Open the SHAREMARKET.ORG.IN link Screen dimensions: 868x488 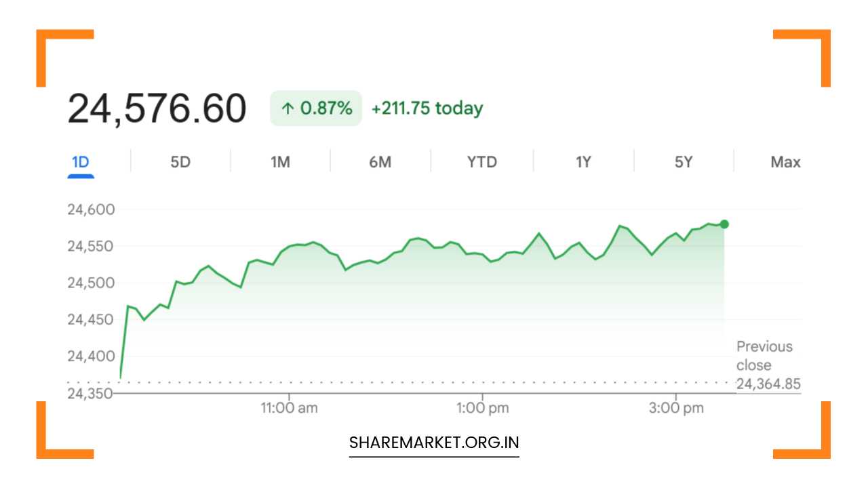(434, 443)
